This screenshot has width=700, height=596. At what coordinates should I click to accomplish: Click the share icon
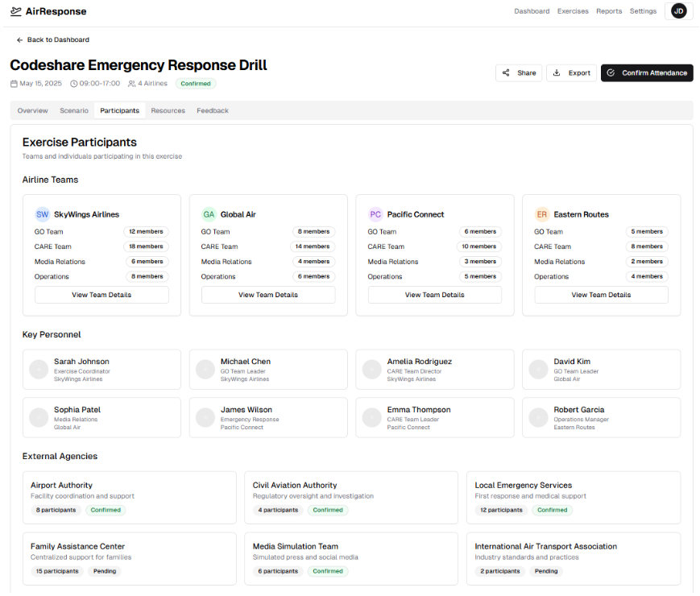pos(506,72)
